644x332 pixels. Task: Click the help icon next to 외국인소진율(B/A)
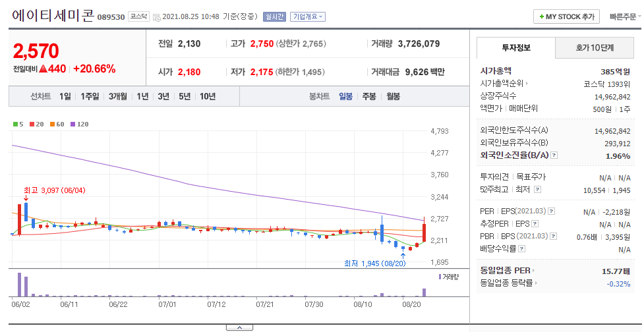click(x=554, y=155)
